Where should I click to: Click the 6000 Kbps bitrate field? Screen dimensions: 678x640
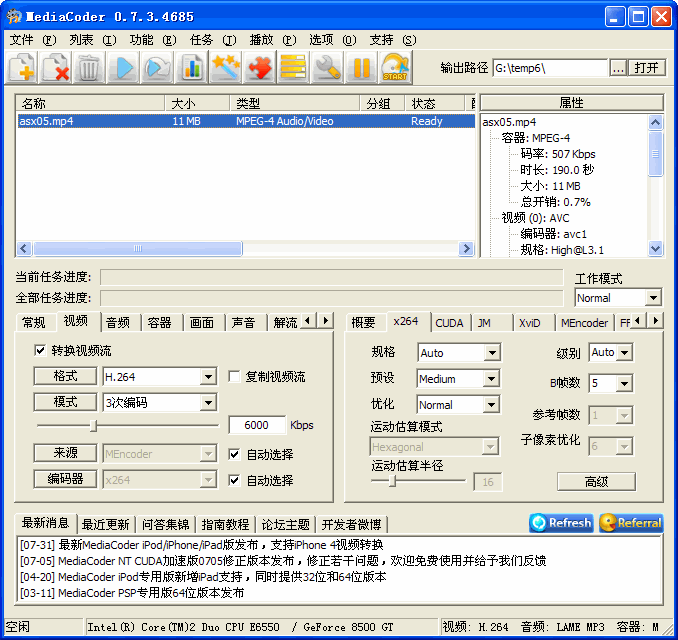click(x=257, y=425)
